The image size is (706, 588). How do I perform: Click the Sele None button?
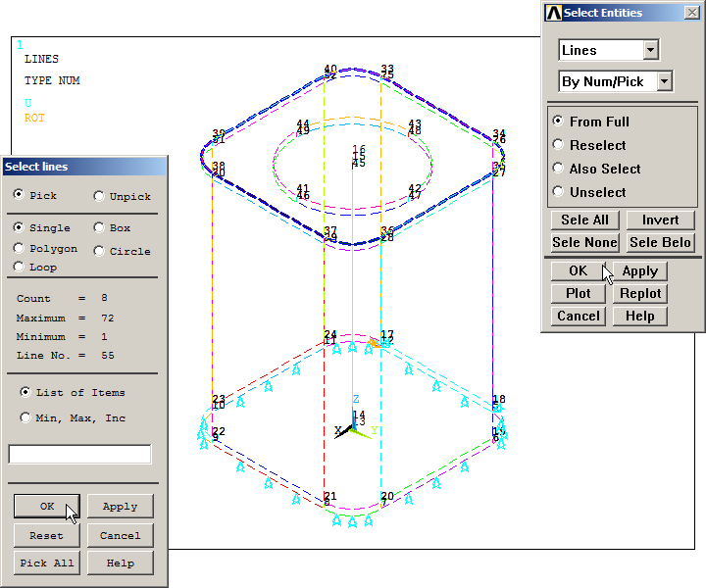[x=584, y=242]
